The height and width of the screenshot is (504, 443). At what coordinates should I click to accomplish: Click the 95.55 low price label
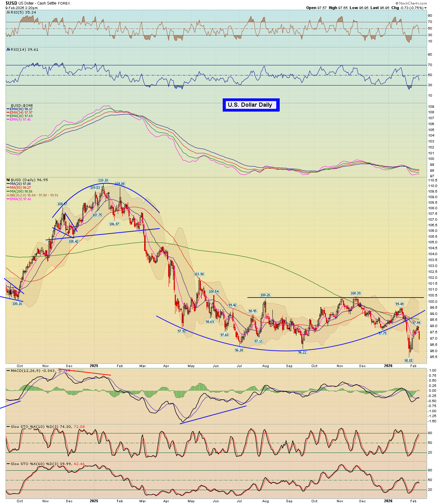coord(408,361)
